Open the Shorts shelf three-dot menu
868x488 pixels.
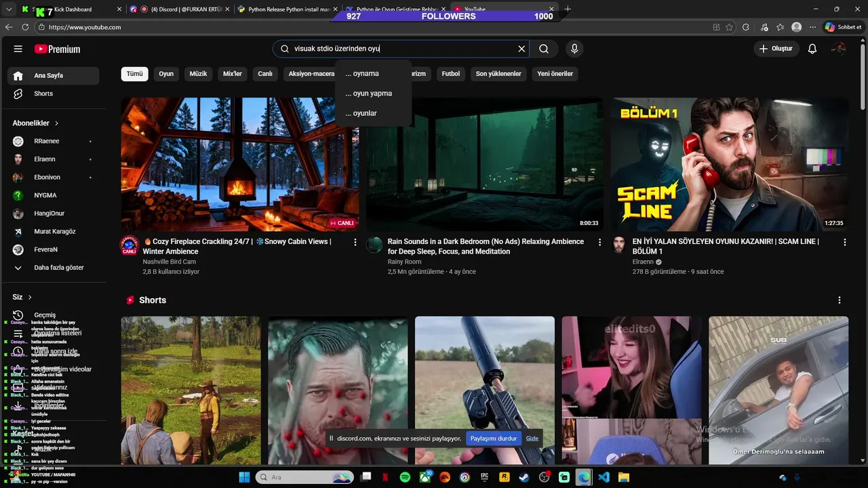[840, 300]
